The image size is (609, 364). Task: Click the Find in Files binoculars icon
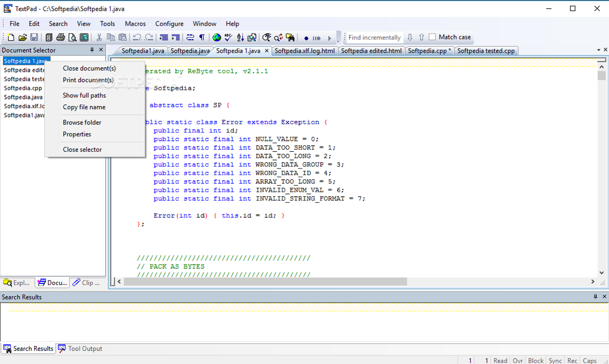pyautogui.click(x=290, y=38)
